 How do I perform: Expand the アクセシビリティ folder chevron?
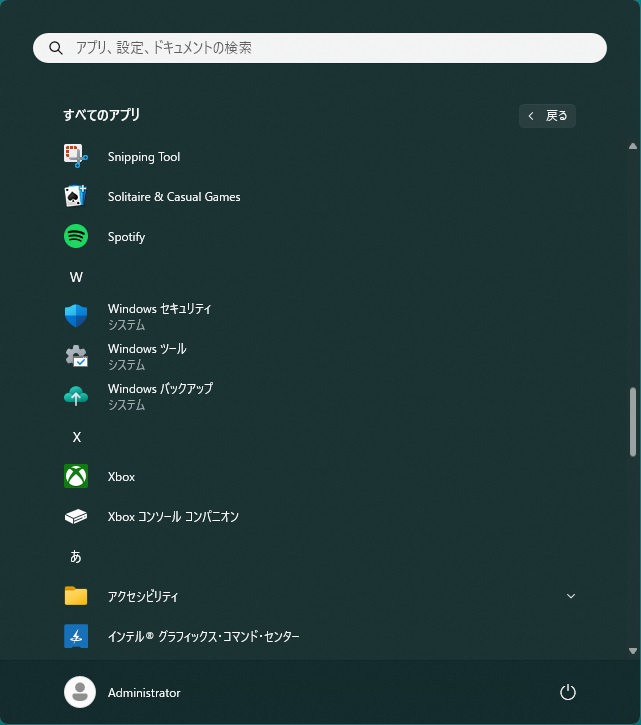coord(571,596)
